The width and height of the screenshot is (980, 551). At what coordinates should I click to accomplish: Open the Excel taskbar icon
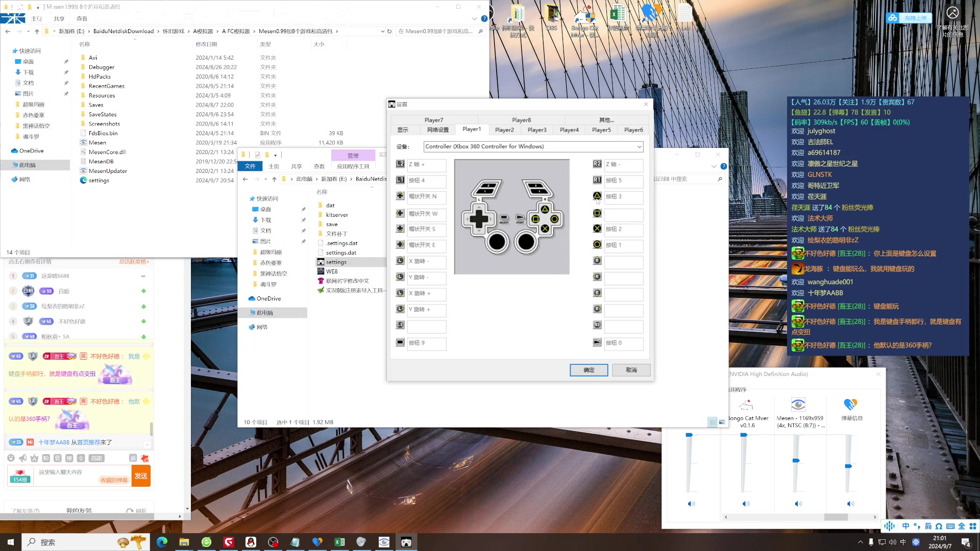339,542
